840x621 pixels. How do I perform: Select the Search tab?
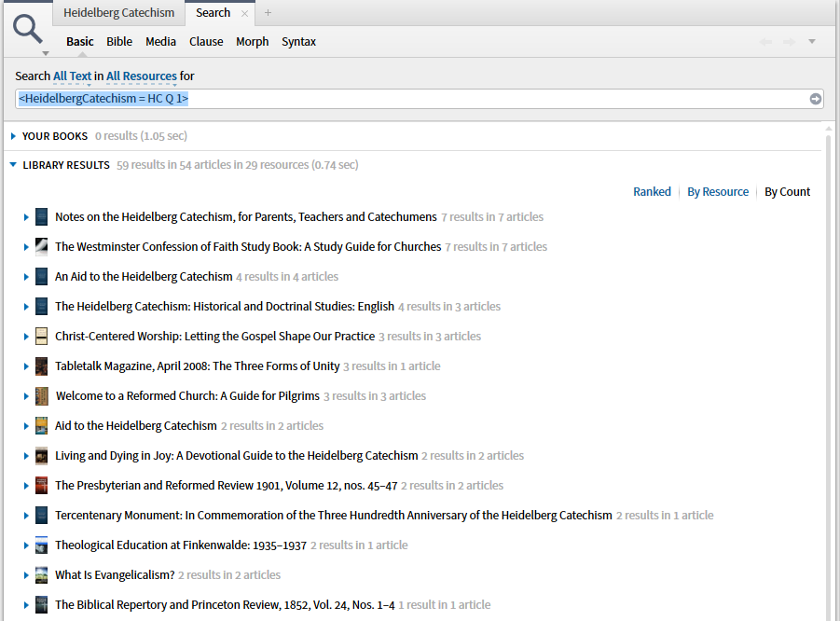coord(213,13)
